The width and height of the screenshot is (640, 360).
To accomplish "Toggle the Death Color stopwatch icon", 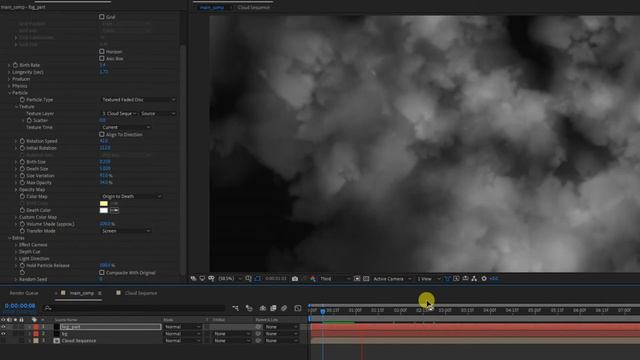I will tap(22, 210).
